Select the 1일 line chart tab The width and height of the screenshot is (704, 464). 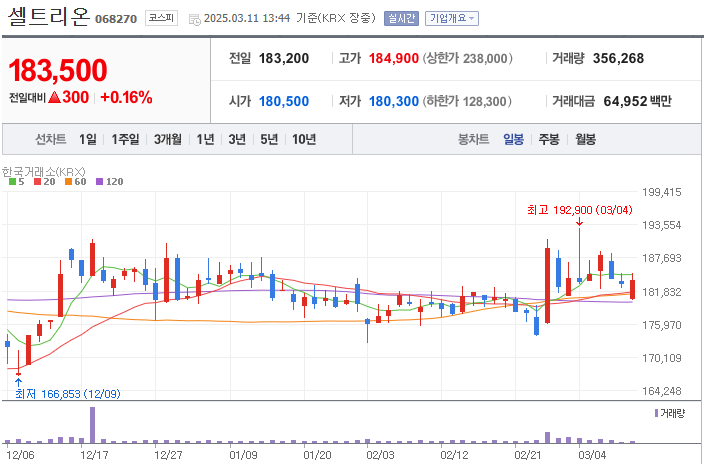click(x=88, y=139)
